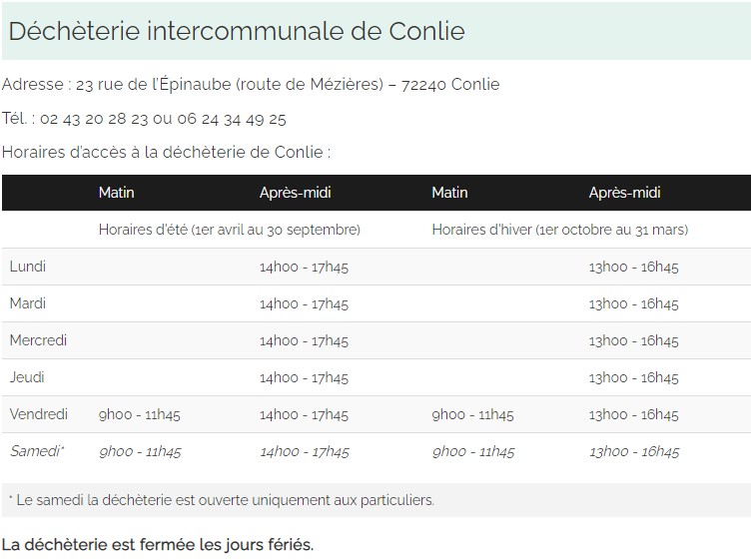This screenshot has width=755, height=560.
Task: Click the first Matin column header
Action: [116, 193]
